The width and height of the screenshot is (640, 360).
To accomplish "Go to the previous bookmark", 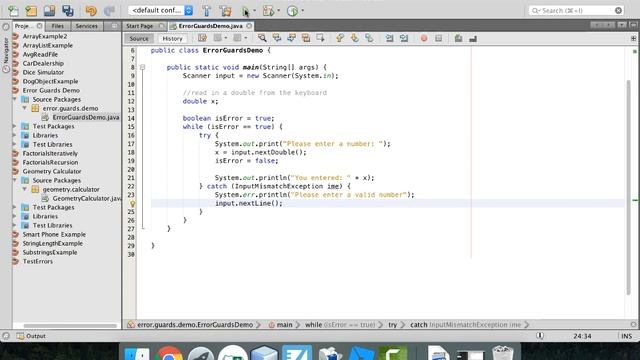I will tap(340, 38).
